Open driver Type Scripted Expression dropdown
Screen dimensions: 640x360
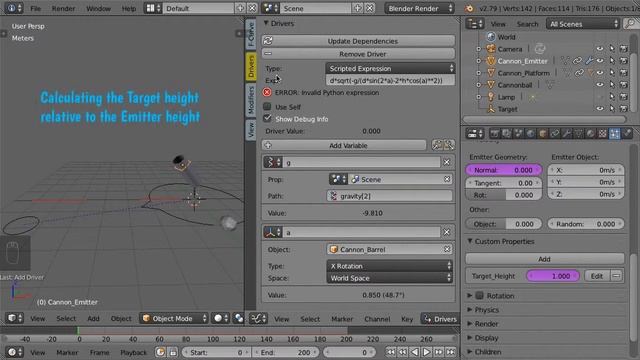(390, 68)
